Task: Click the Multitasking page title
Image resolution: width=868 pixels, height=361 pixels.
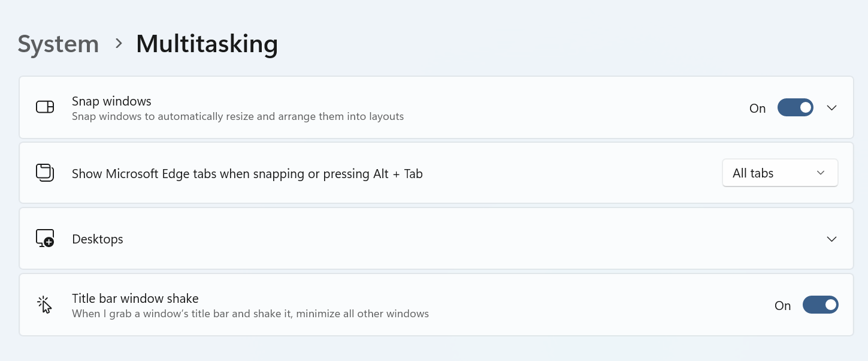Action: click(207, 43)
